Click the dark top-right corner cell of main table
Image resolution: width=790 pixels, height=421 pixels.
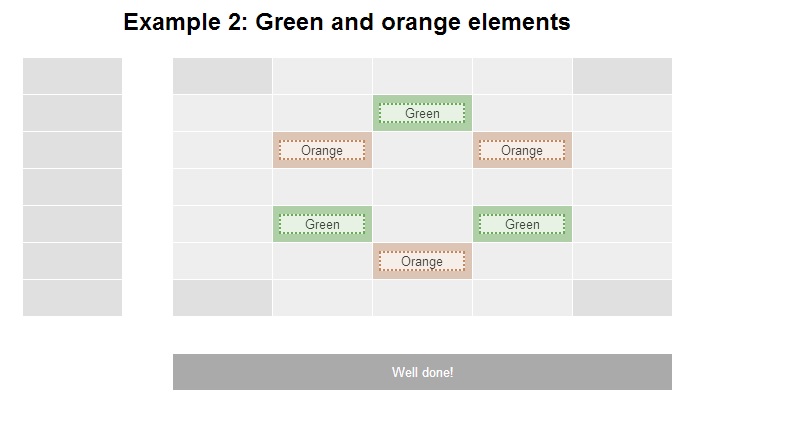point(622,76)
